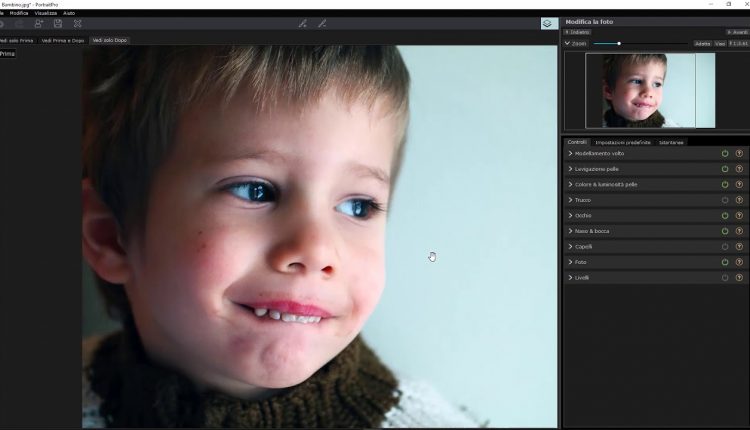
Task: Switch to Istantanee tab
Action: tap(671, 143)
